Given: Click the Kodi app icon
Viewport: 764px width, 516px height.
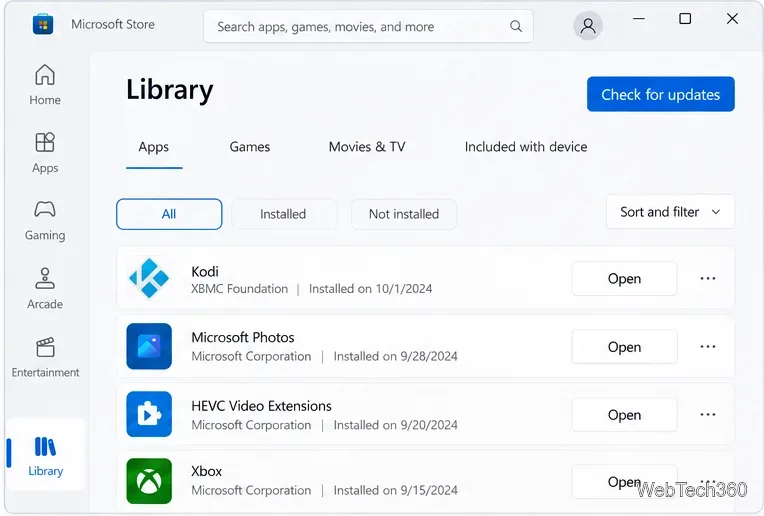Looking at the screenshot, I should point(149,278).
